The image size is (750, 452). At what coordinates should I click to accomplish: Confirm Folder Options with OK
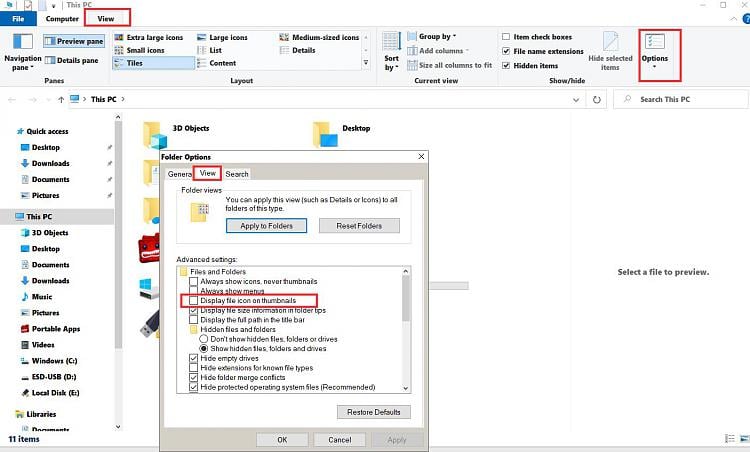click(282, 440)
